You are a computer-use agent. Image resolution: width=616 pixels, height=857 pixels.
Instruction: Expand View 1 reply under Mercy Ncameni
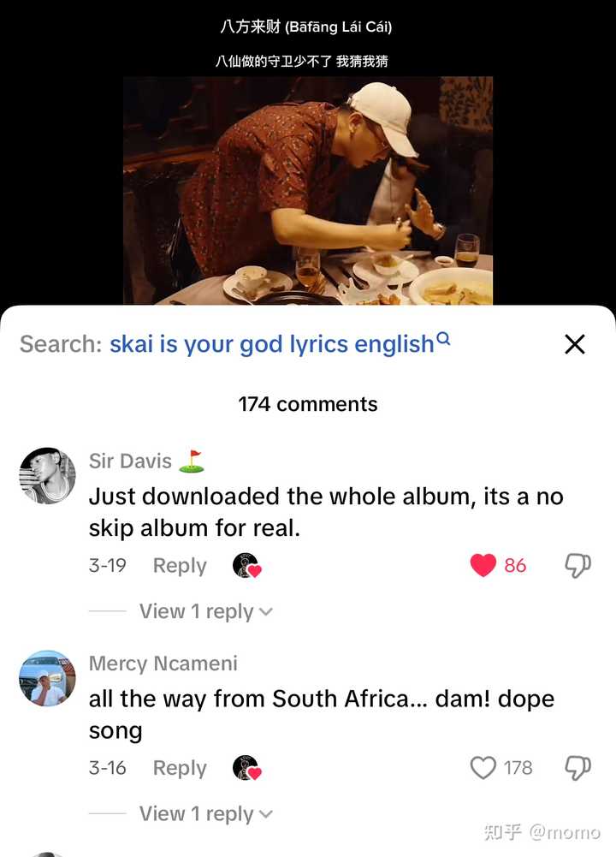pos(205,813)
